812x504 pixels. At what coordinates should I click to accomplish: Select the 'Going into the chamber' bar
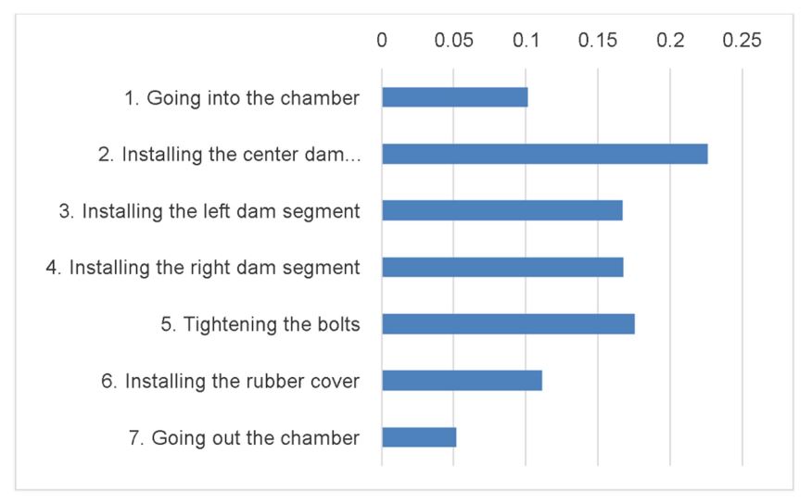[455, 97]
